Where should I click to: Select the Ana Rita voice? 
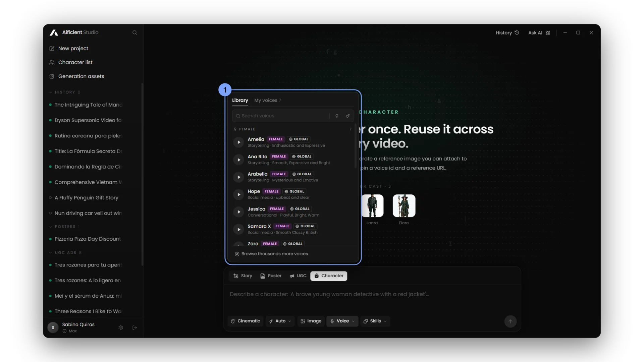pos(292,160)
